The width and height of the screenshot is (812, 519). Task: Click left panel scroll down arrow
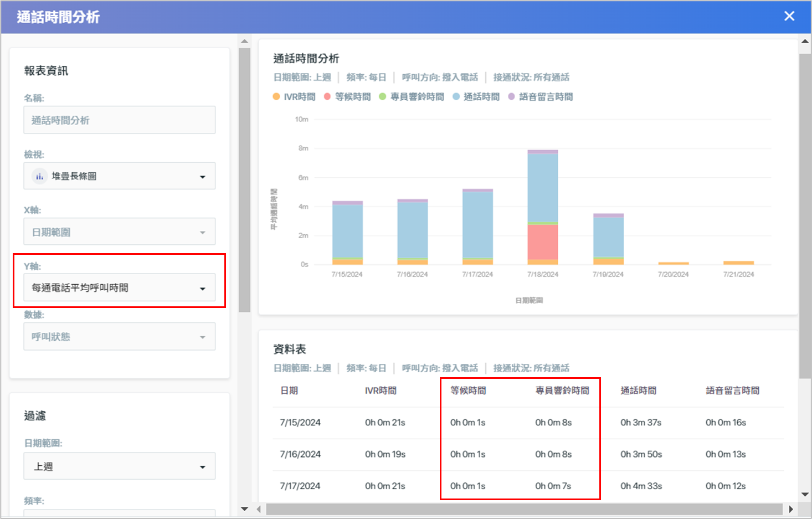[x=244, y=508]
